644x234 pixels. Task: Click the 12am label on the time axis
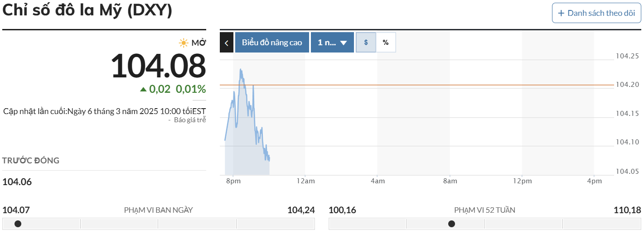coord(305,181)
